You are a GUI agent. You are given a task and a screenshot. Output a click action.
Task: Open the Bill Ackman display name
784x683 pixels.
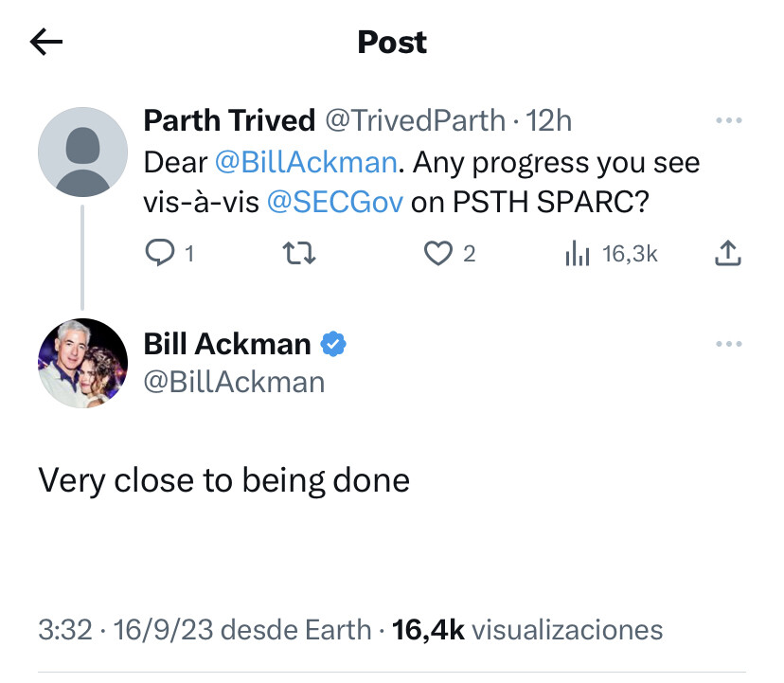click(227, 345)
